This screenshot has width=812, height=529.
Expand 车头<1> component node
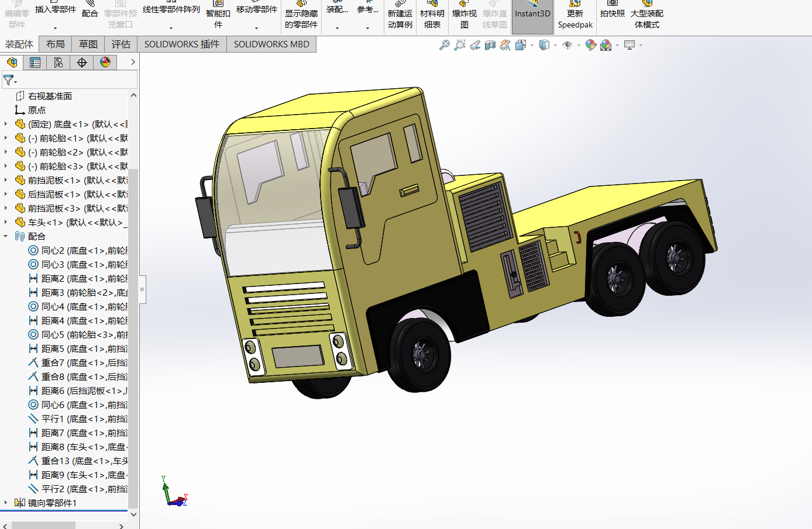pos(6,222)
